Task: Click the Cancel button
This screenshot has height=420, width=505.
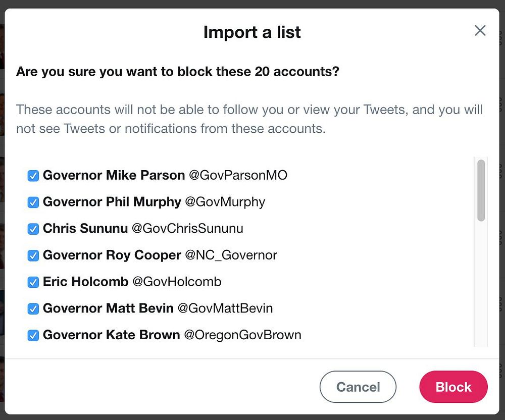Action: (358, 387)
